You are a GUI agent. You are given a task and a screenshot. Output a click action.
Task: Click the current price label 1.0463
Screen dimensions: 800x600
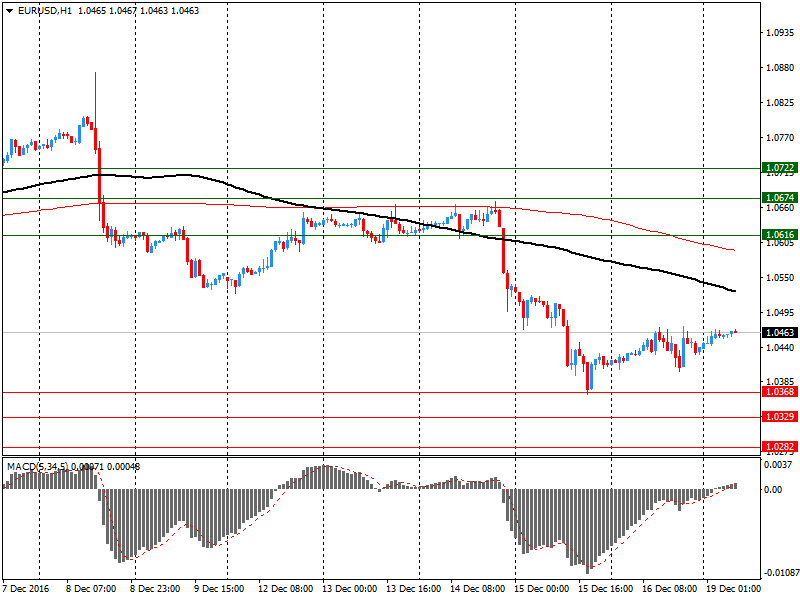[779, 333]
